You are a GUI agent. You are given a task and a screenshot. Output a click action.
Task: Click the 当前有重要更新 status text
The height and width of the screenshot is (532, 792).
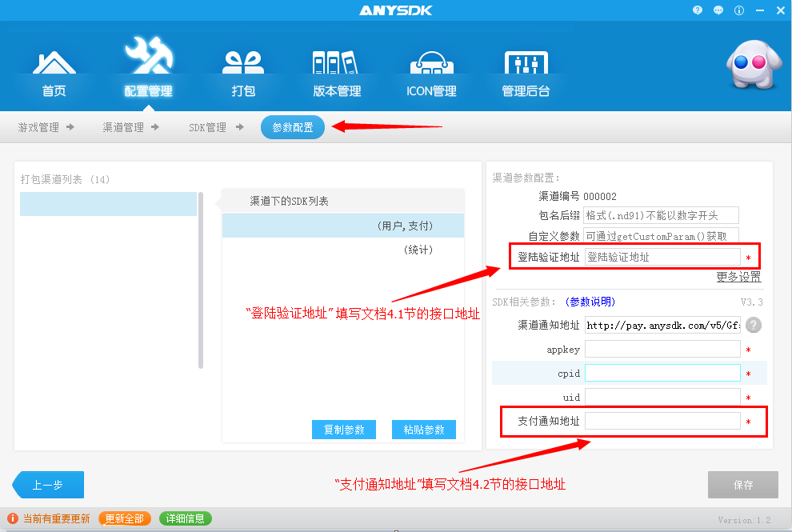point(56,518)
